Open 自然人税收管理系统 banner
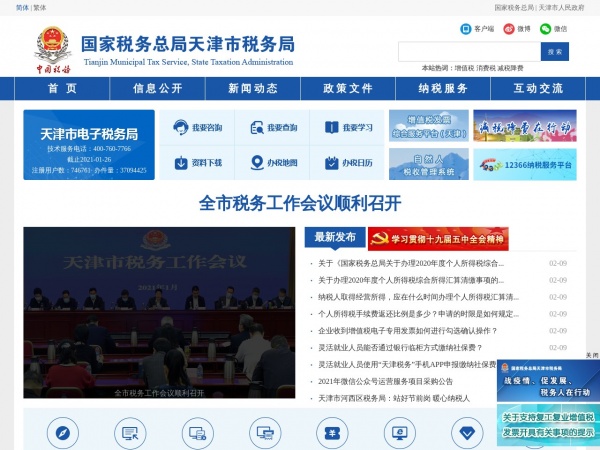The width and height of the screenshot is (600, 450). pos(429,164)
